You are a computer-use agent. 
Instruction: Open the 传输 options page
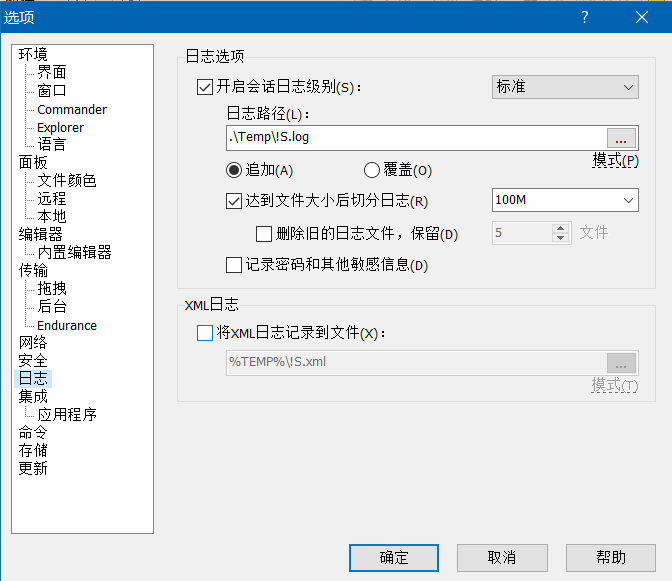tap(33, 270)
